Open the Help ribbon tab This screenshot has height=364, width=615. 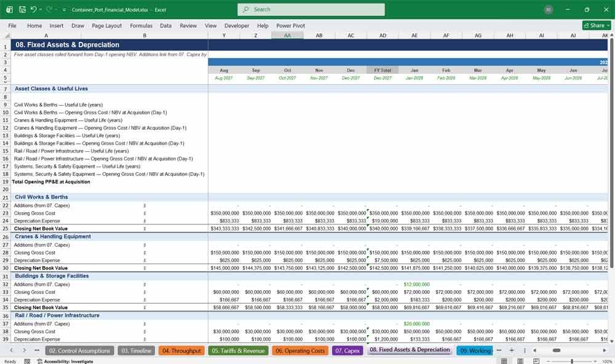click(x=263, y=25)
